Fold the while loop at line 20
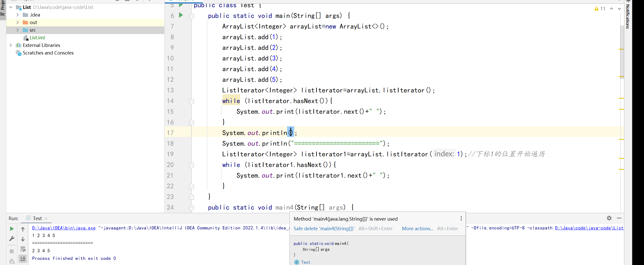 (x=192, y=165)
